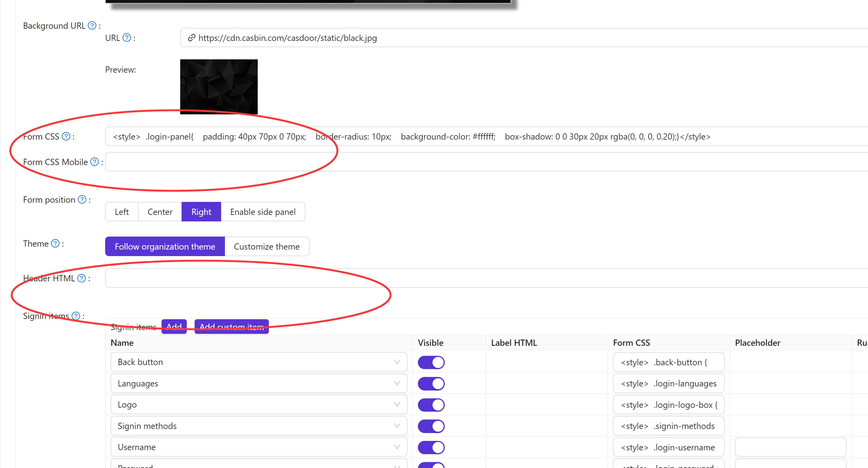The width and height of the screenshot is (868, 468).
Task: Edit Form CSS for Signin methods row
Action: [669, 426]
